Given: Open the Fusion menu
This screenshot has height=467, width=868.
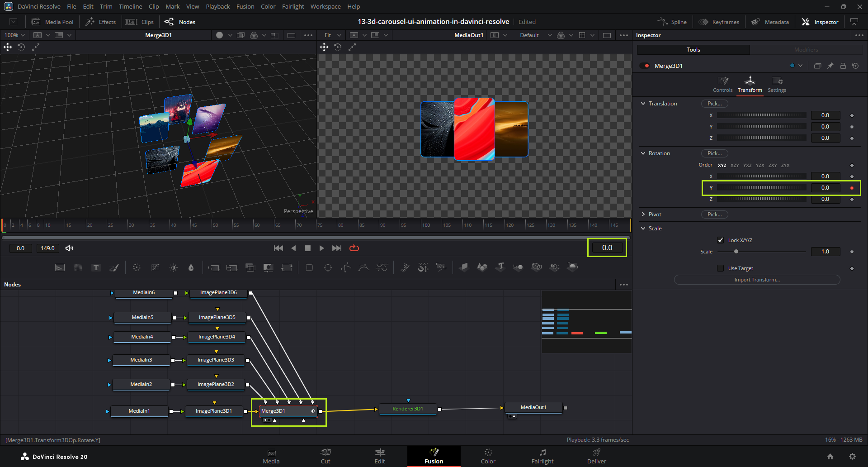Looking at the screenshot, I should click(x=245, y=6).
